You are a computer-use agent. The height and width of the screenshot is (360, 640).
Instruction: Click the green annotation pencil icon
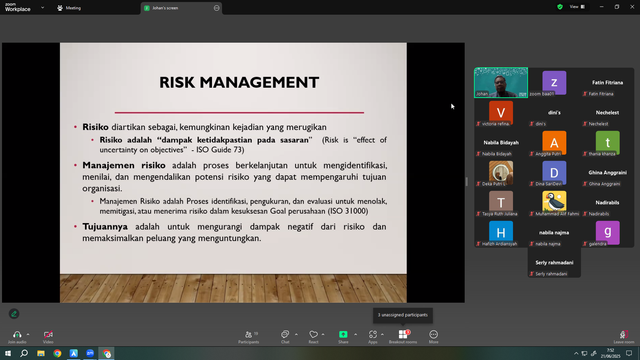pos(14,313)
